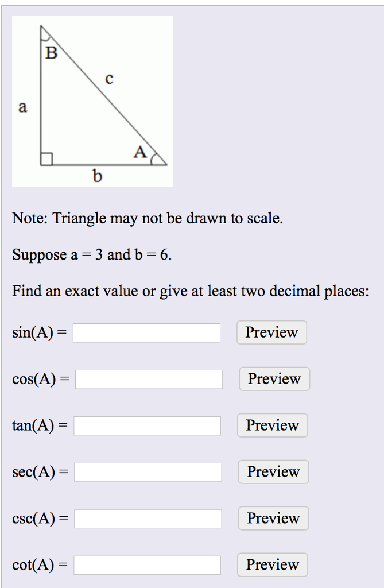Click the side label b
This screenshot has height=588, width=384.
98,176
